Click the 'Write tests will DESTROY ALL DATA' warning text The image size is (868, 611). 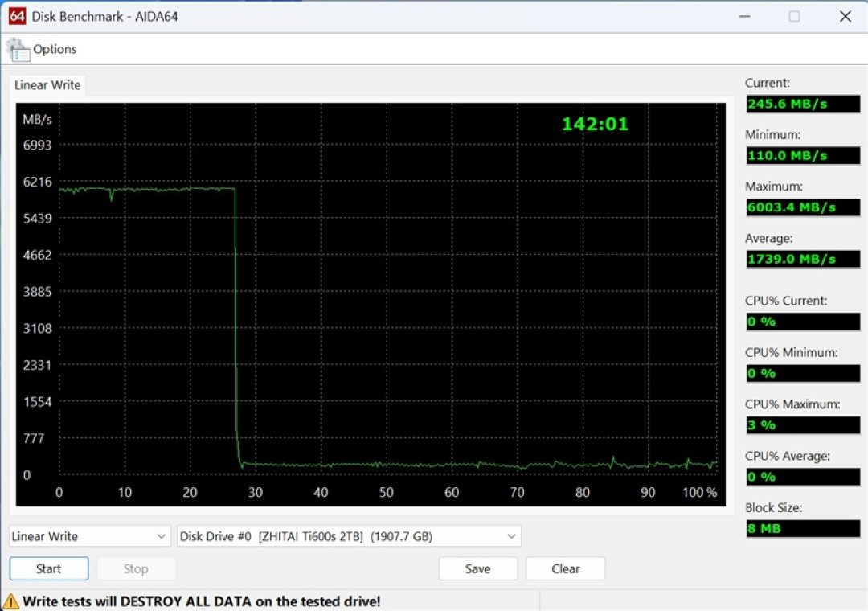[x=202, y=601]
